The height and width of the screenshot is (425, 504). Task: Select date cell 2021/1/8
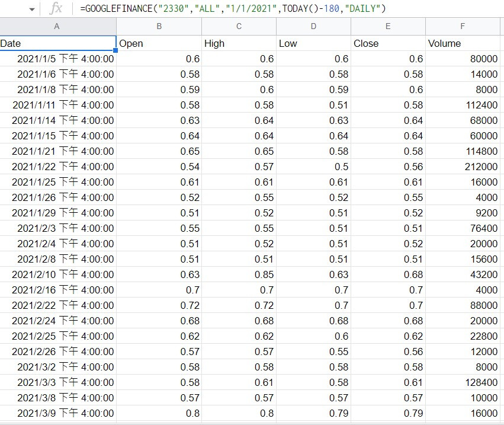(x=58, y=90)
